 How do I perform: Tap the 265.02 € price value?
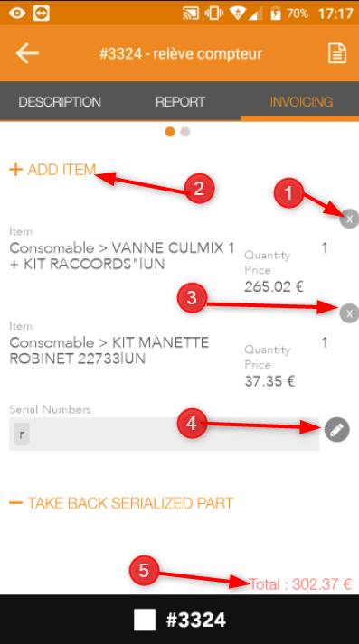tap(274, 286)
